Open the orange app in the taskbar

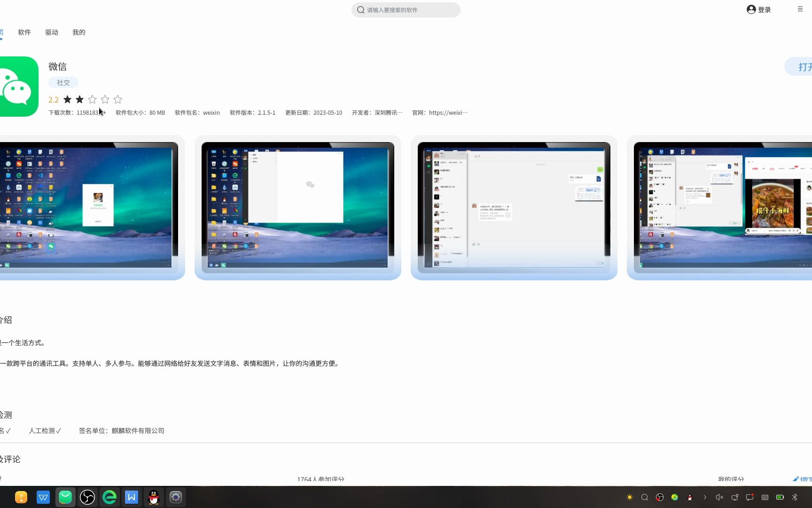[21, 497]
